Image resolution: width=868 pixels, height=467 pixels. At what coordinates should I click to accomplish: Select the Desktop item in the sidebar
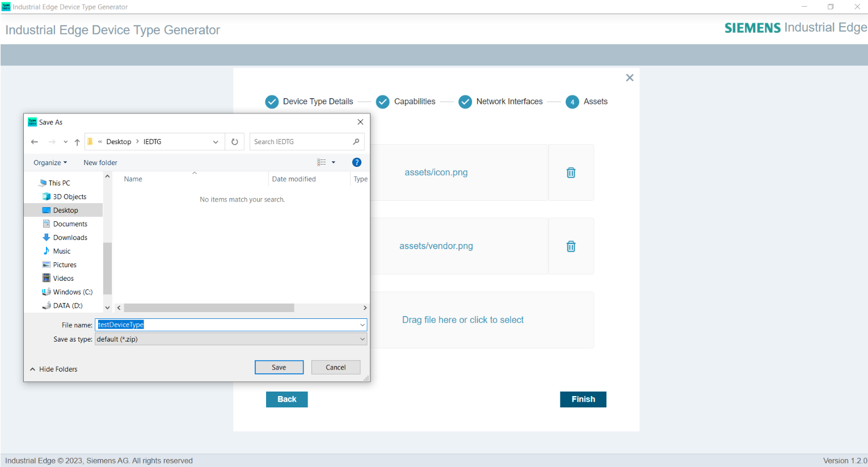click(x=66, y=210)
